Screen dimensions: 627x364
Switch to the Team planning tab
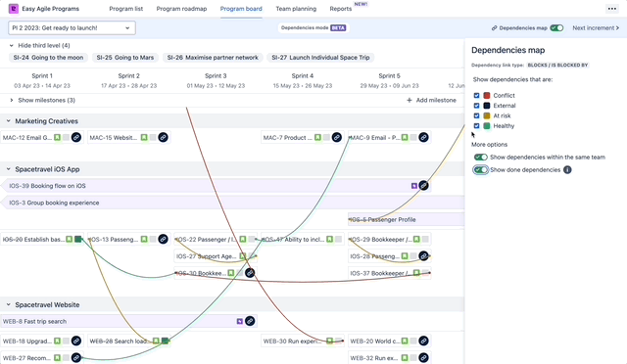pyautogui.click(x=296, y=9)
